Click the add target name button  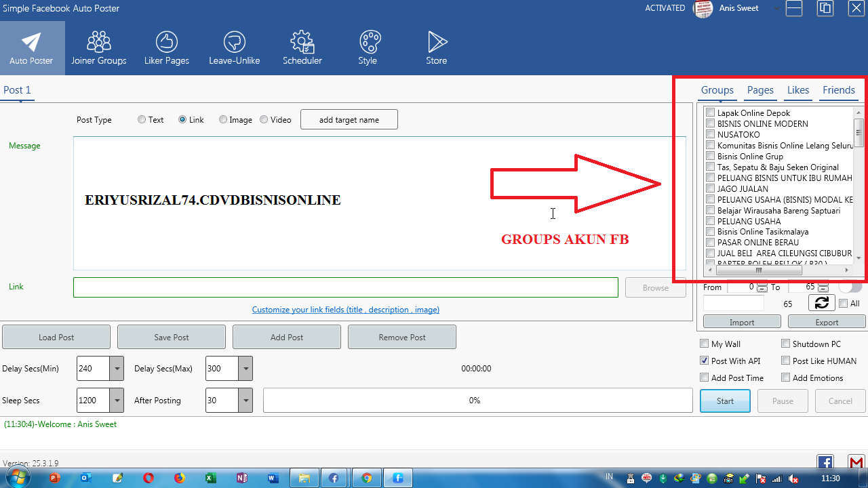click(x=349, y=119)
